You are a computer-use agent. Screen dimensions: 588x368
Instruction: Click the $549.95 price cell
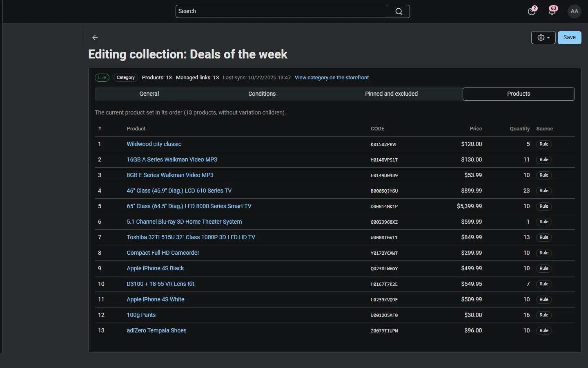point(472,284)
